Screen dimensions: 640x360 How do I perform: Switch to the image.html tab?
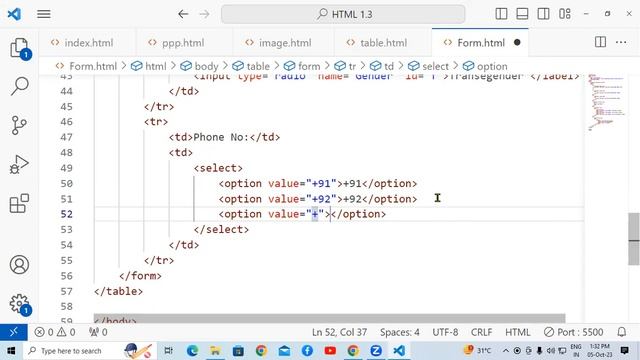coord(284,42)
